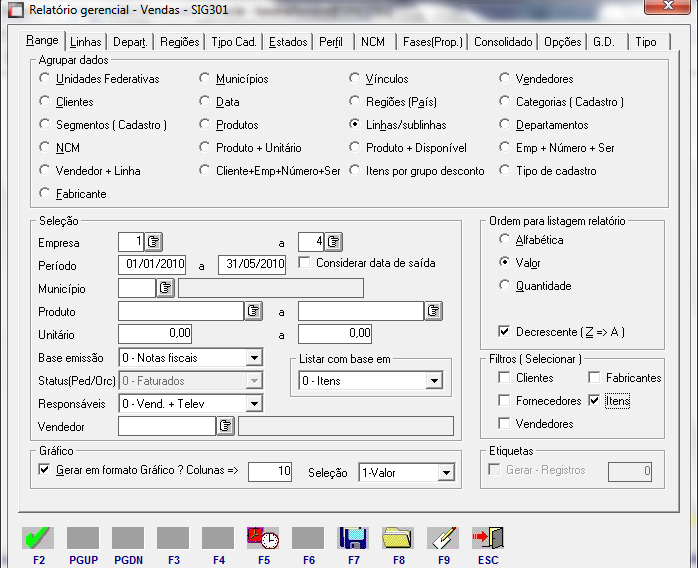Screen dimensions: 698x568
Task: Confirm with the F2 green checkmark icon
Action: [38, 538]
